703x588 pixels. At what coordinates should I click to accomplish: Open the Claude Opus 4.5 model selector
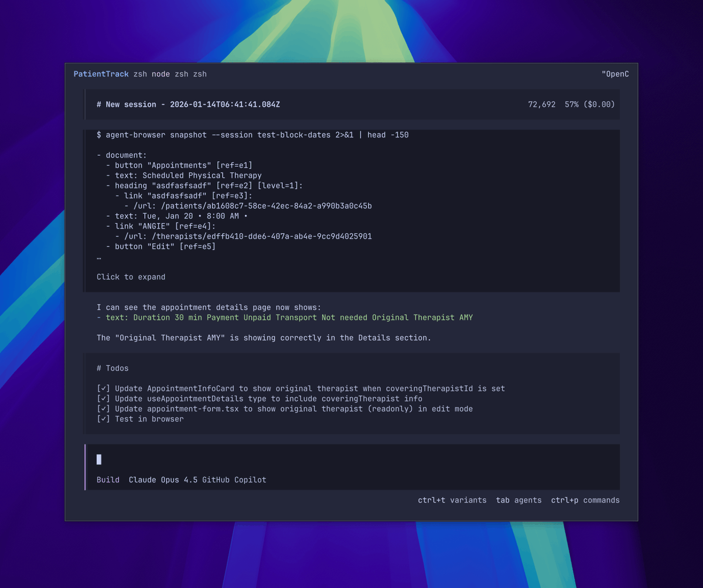click(x=163, y=480)
